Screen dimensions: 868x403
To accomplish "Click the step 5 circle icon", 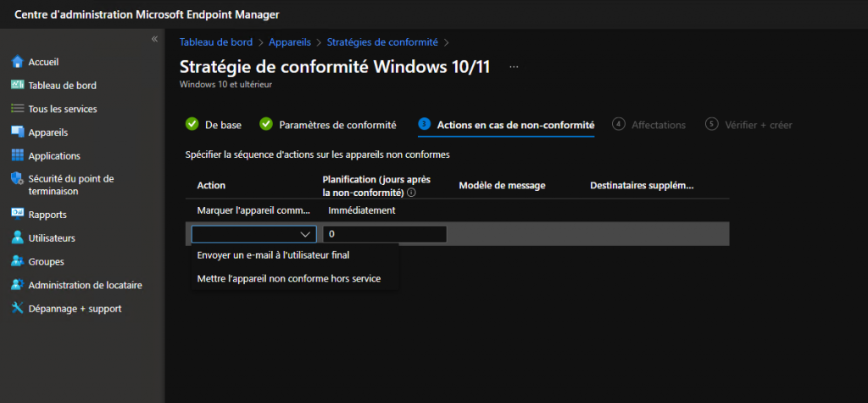I will tap(712, 124).
